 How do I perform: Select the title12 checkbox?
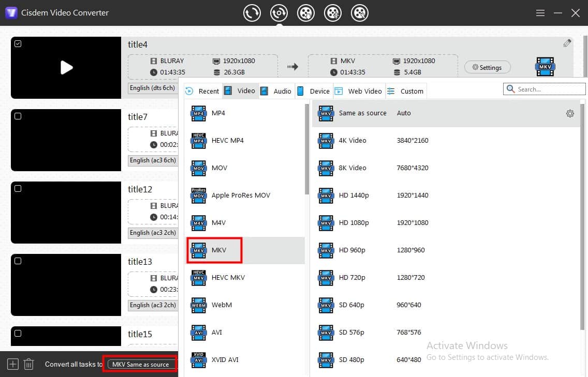(18, 189)
